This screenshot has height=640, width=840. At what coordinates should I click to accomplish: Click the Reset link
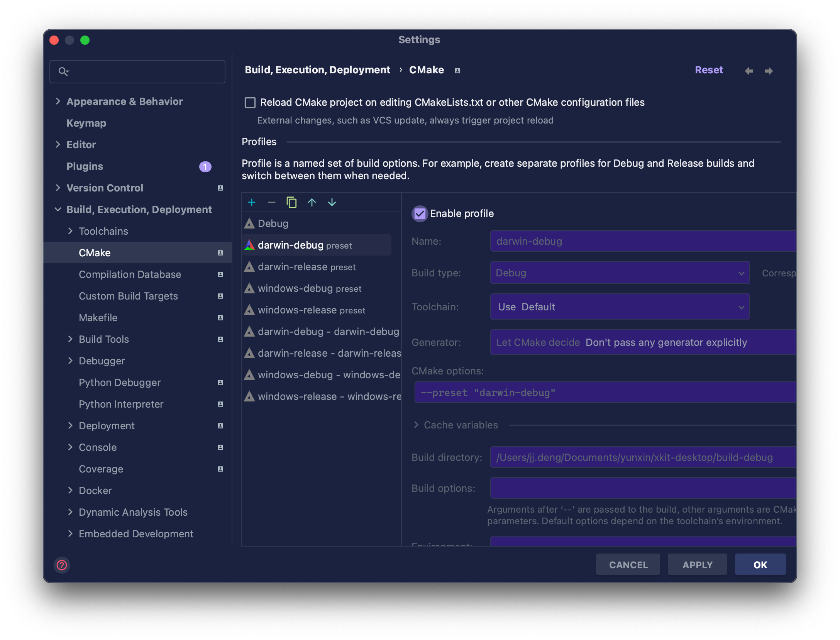pyautogui.click(x=709, y=70)
